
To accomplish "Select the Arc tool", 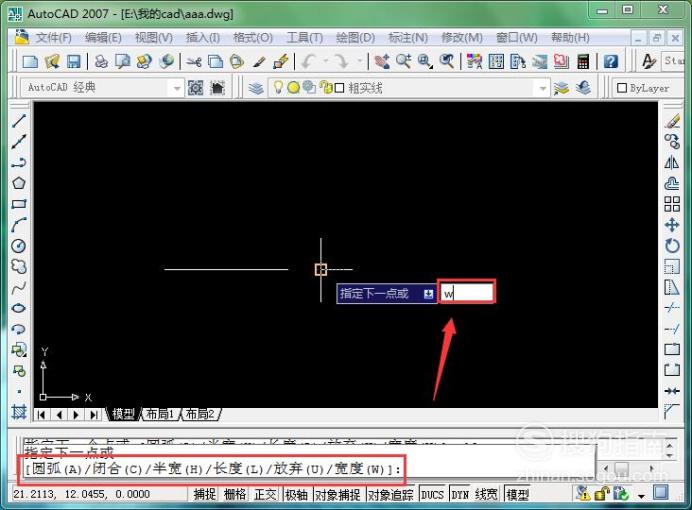I will coord(19,225).
